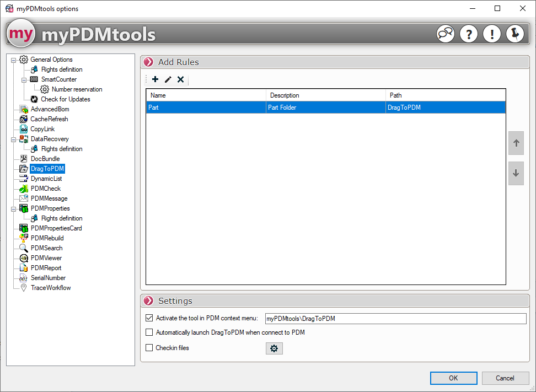Collapse the General Options tree node
Viewport: 536px width, 392px height.
point(14,60)
